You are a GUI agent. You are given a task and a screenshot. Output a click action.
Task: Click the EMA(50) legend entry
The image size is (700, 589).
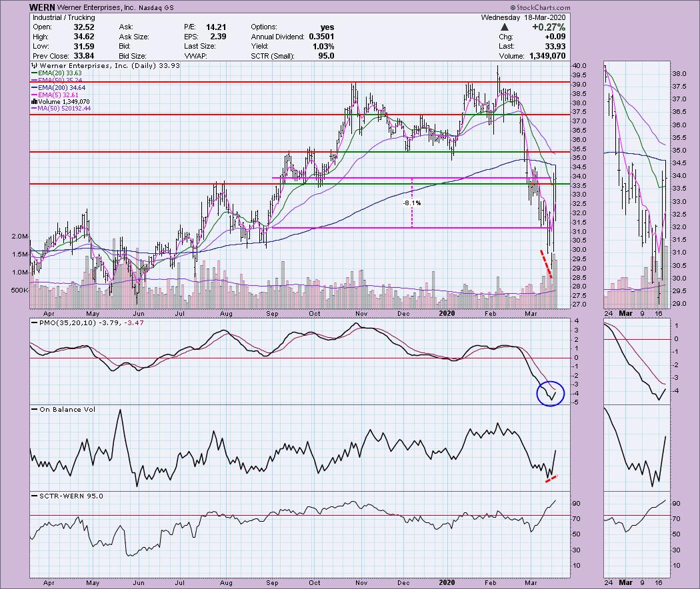point(60,81)
